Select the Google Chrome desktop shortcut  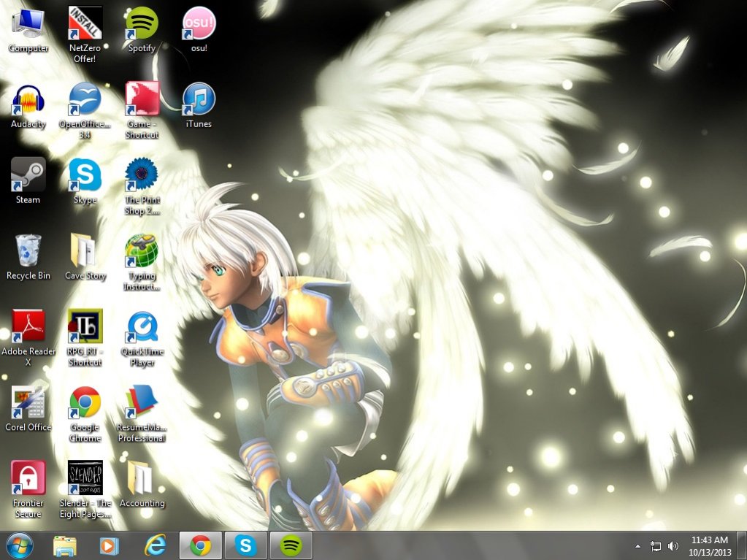point(85,413)
